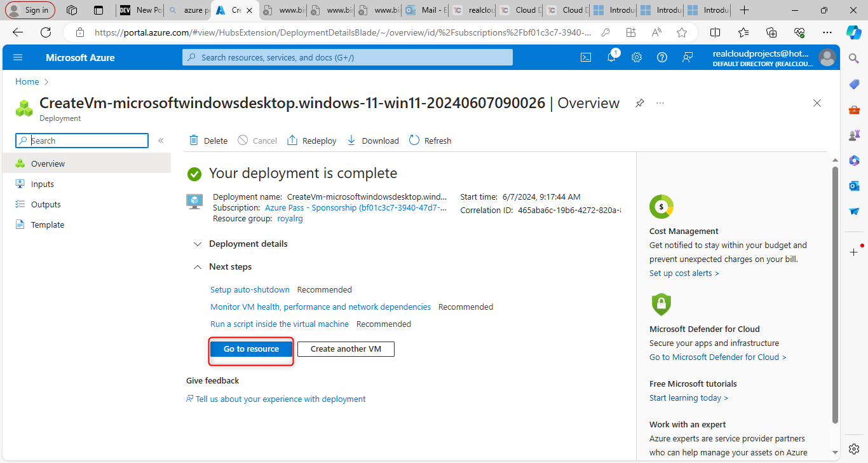Open the Edge sidebar Tools briefcase icon
This screenshot has height=463, width=868.
click(854, 109)
